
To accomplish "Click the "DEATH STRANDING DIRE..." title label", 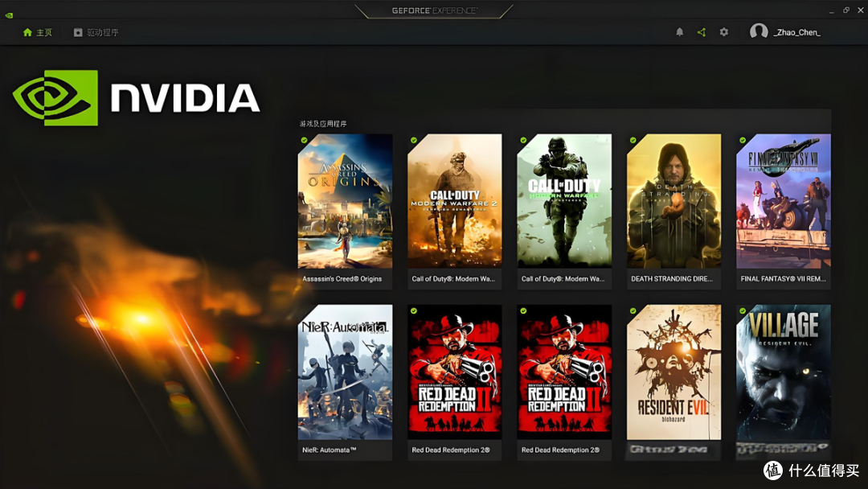I will point(674,279).
